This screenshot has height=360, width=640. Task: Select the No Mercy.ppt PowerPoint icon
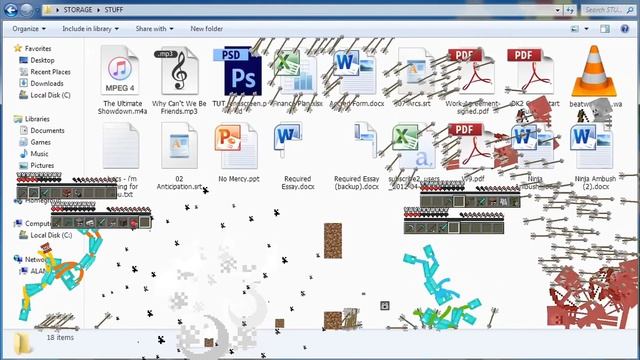point(236,146)
